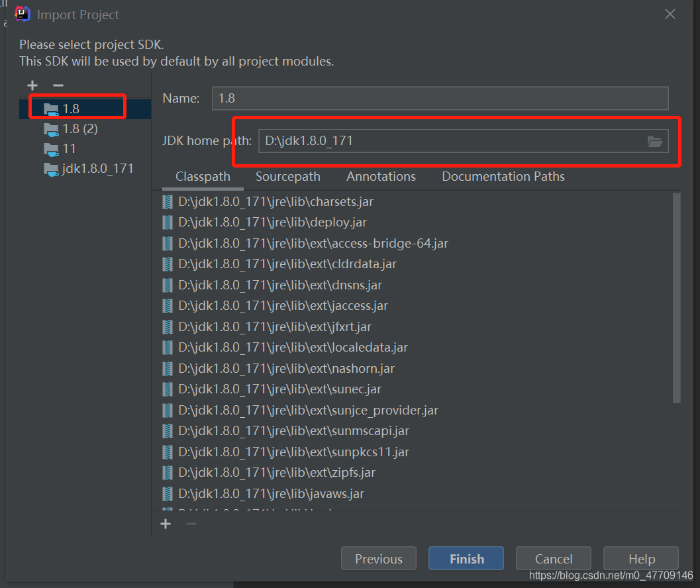Click the add classpath entry plus icon
This screenshot has width=700, height=588.
(166, 524)
